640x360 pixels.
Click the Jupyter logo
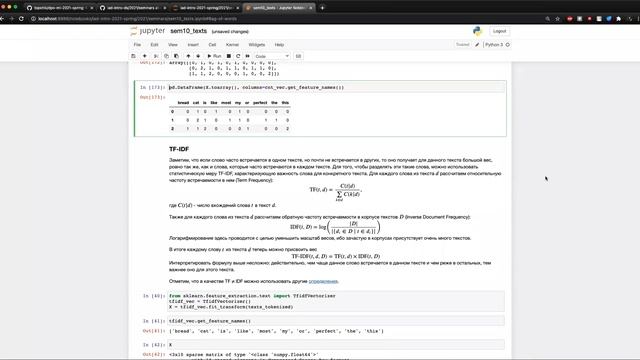click(x=148, y=31)
